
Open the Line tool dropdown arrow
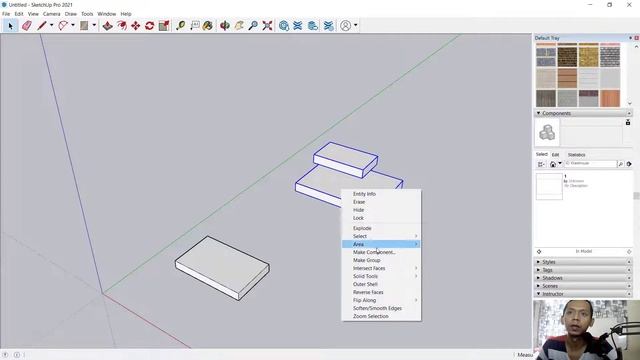51,25
